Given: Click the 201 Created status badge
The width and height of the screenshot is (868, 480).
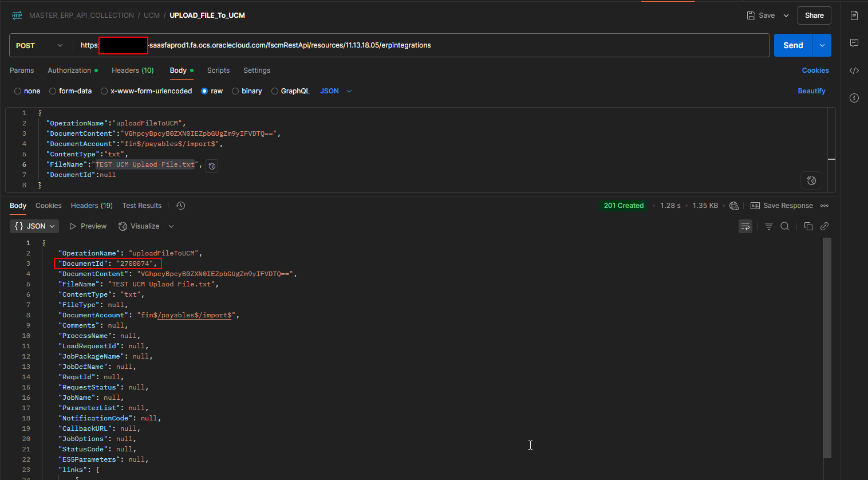Looking at the screenshot, I should [x=624, y=206].
